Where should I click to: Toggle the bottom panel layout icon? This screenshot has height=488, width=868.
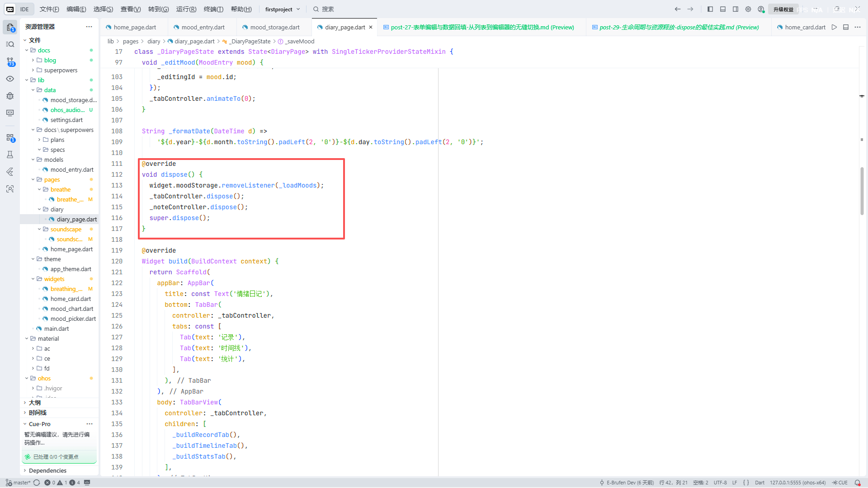click(x=723, y=9)
